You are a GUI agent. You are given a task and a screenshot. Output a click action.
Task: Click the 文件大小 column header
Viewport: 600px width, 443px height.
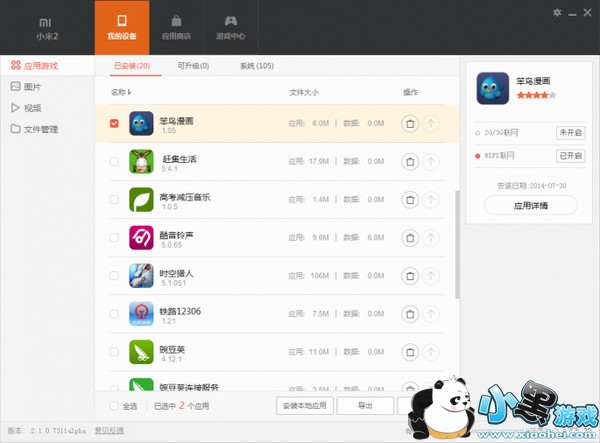304,92
